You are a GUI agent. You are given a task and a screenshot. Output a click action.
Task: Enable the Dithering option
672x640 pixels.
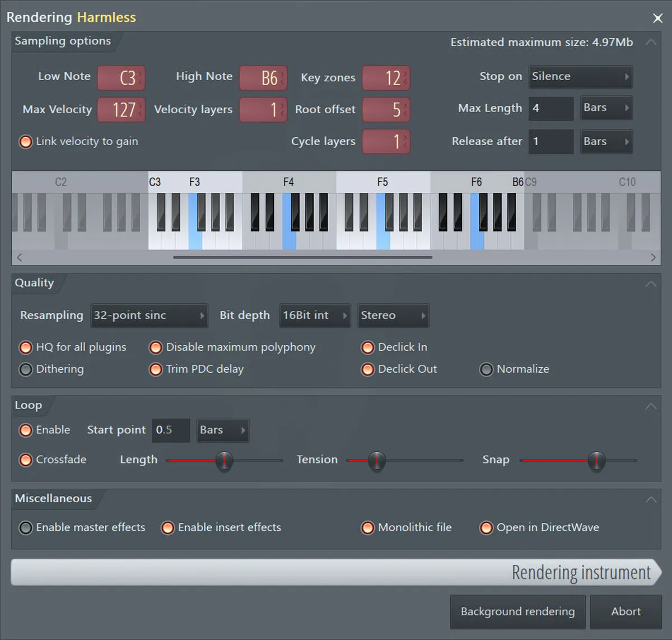point(26,369)
